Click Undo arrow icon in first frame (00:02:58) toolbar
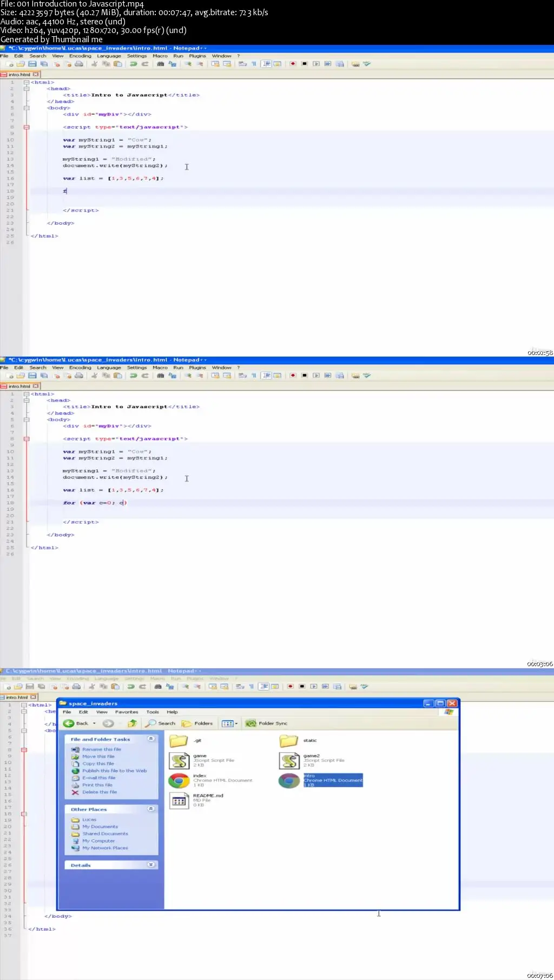Image resolution: width=554 pixels, height=980 pixels. [x=133, y=64]
